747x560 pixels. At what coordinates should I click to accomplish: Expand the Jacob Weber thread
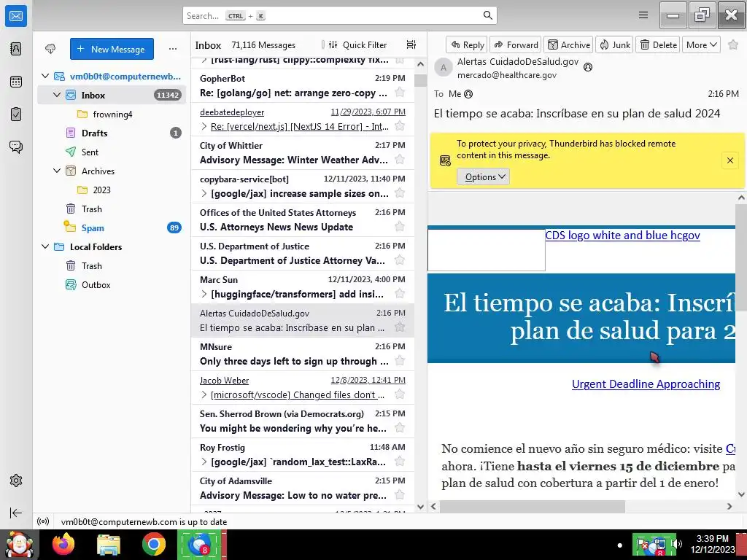pos(204,394)
